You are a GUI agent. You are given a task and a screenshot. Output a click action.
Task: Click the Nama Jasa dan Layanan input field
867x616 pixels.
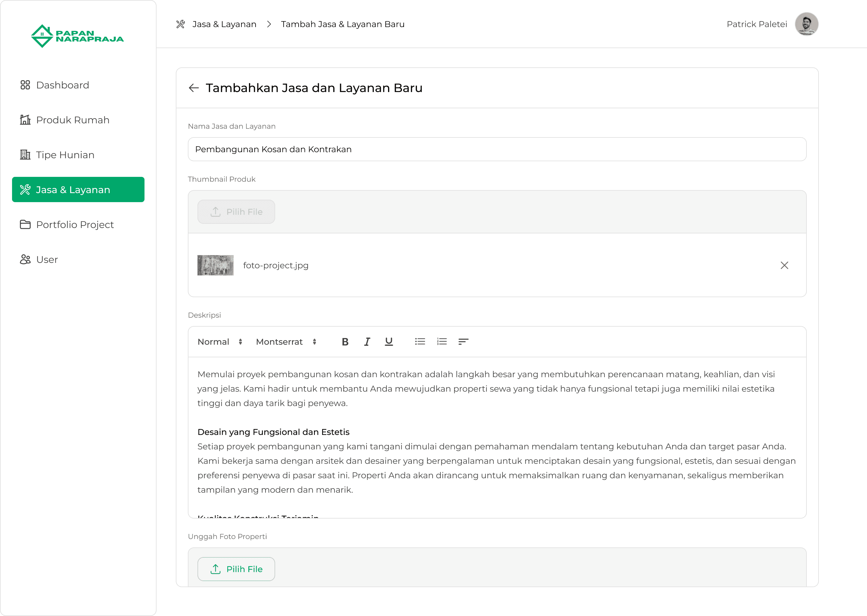(496, 149)
